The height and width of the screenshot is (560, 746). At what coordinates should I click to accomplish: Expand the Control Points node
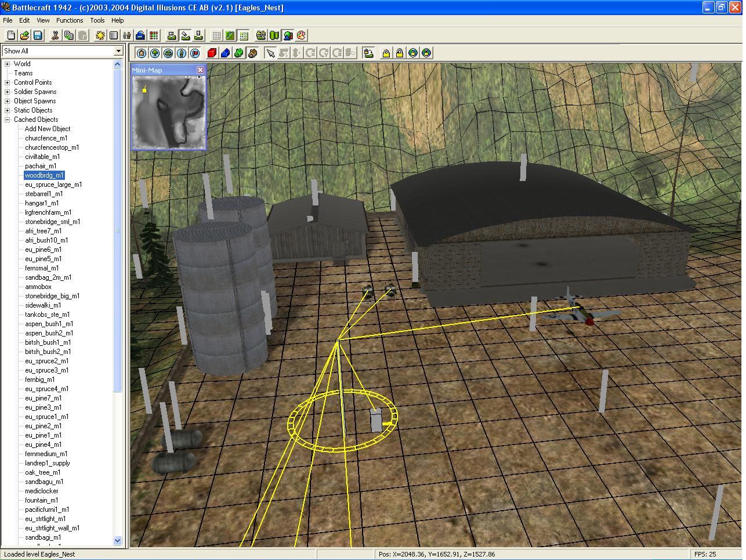click(8, 82)
